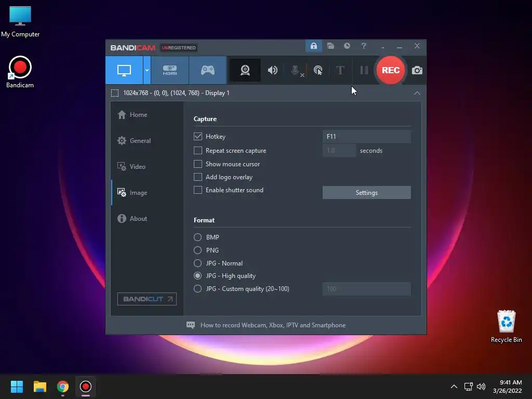Enable Add logo overlay checkbox

coord(198,177)
